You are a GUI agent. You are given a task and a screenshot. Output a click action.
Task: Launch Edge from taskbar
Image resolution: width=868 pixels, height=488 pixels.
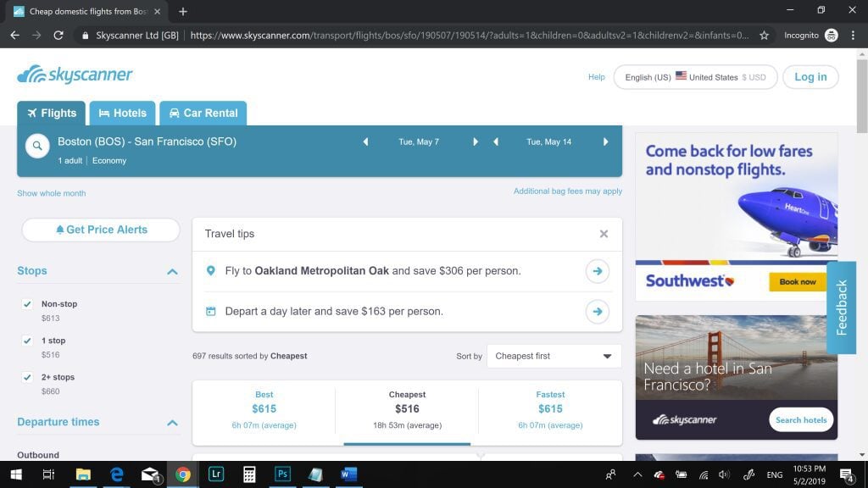point(116,474)
